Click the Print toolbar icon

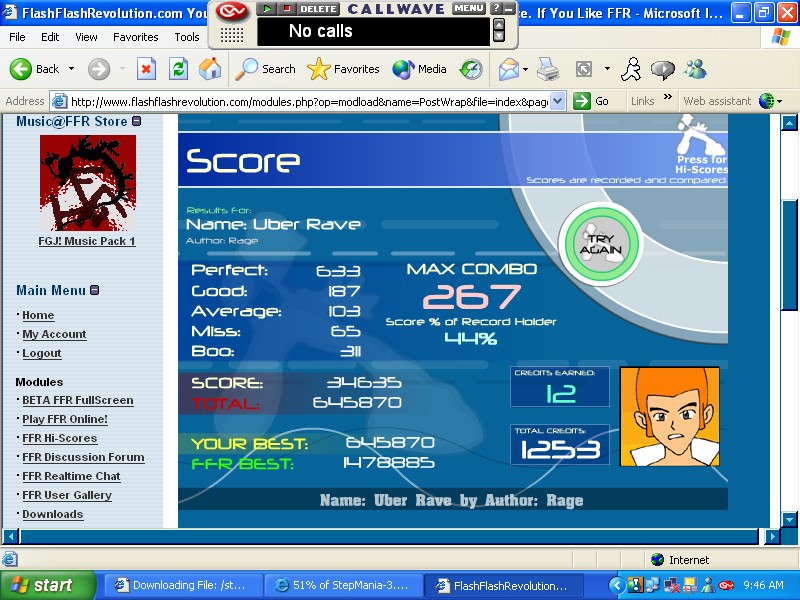tap(548, 69)
